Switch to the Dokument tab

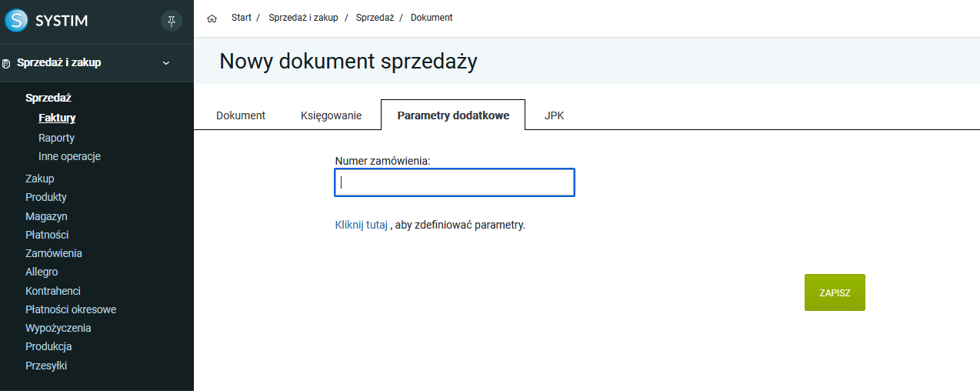241,115
